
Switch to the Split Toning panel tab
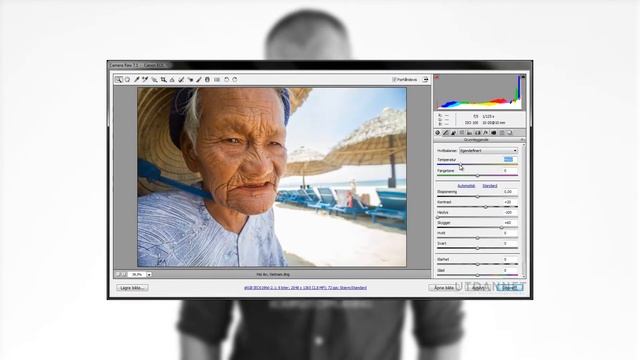click(469, 133)
